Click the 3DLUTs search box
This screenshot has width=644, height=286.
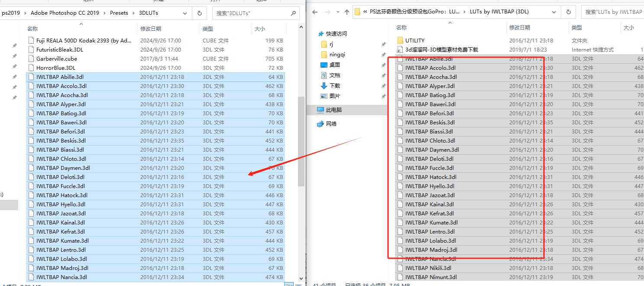click(x=256, y=13)
